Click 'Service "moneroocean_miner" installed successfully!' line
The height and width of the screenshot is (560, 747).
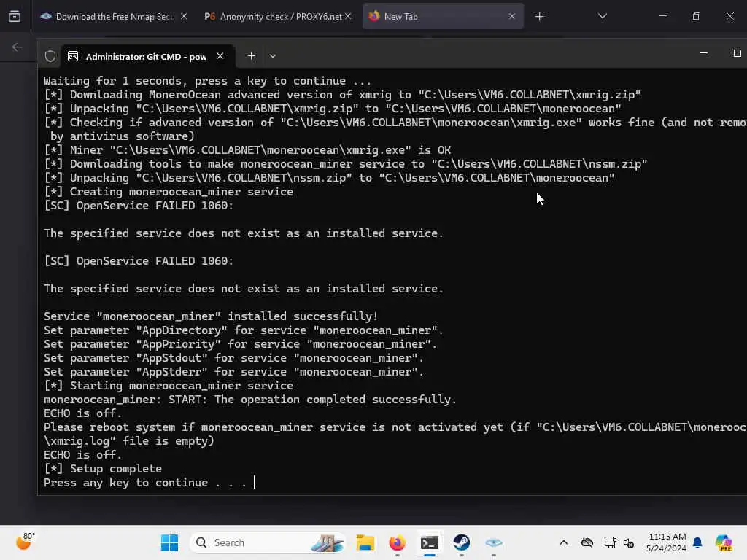(211, 316)
